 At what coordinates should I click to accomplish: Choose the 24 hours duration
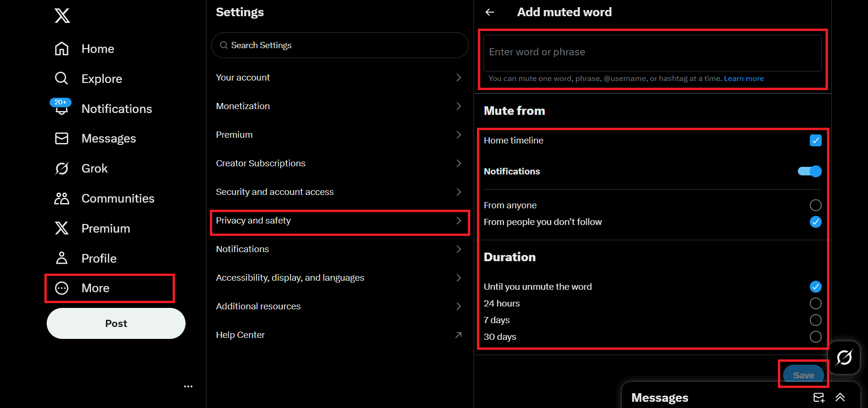[x=816, y=303]
